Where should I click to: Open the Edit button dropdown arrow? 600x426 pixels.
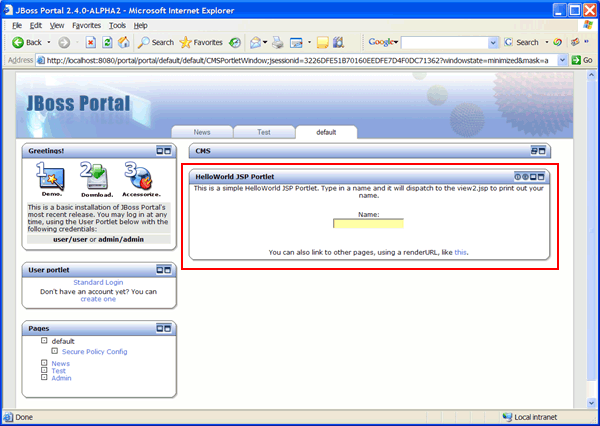coord(309,42)
